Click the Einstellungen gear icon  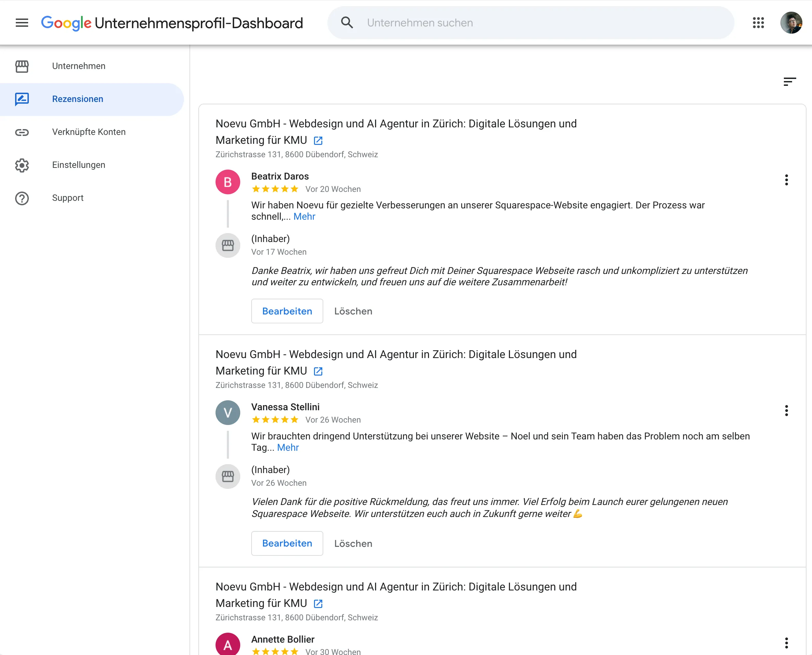[22, 165]
